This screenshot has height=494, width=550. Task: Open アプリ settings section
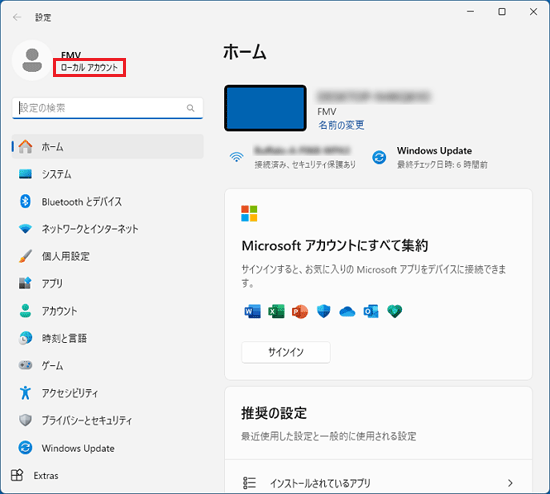pyautogui.click(x=108, y=283)
